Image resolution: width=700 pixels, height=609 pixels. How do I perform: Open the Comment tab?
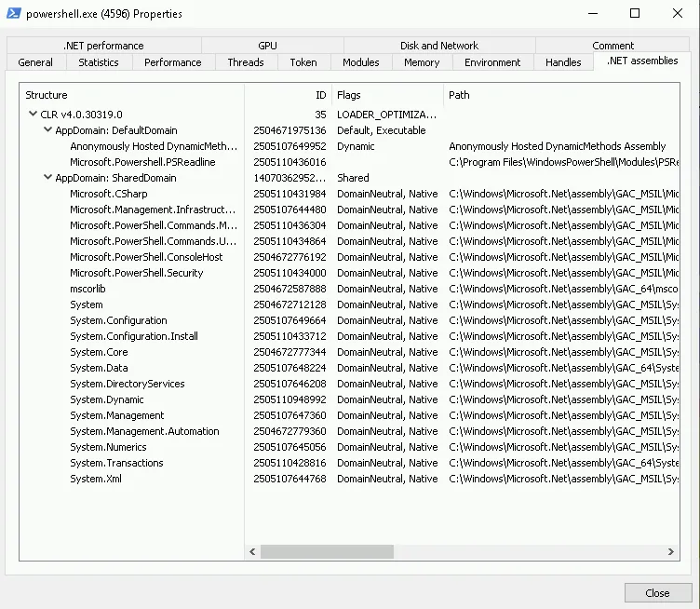pyautogui.click(x=612, y=46)
